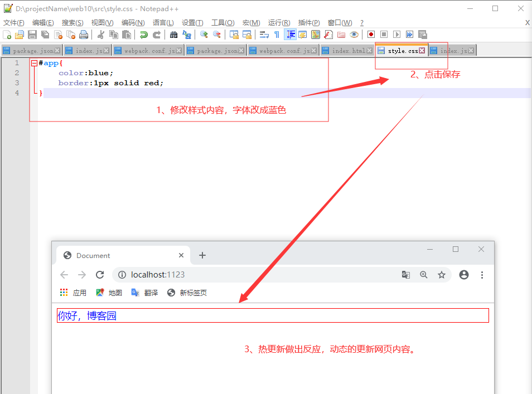This screenshot has height=394, width=532.
Task: Open the Chrome profile avatar
Action: [464, 275]
